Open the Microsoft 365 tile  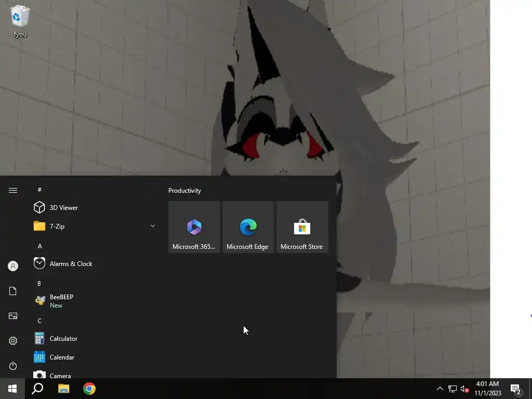pos(194,227)
